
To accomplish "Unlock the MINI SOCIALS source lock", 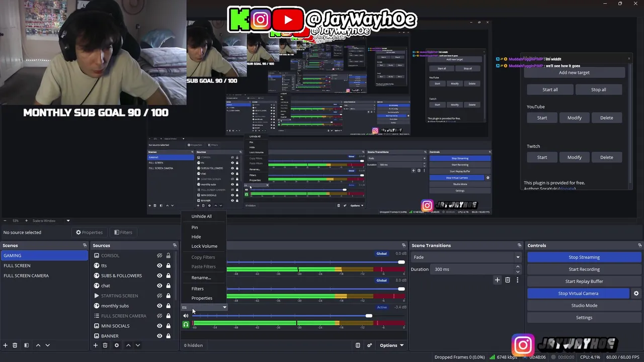I will tap(168, 326).
